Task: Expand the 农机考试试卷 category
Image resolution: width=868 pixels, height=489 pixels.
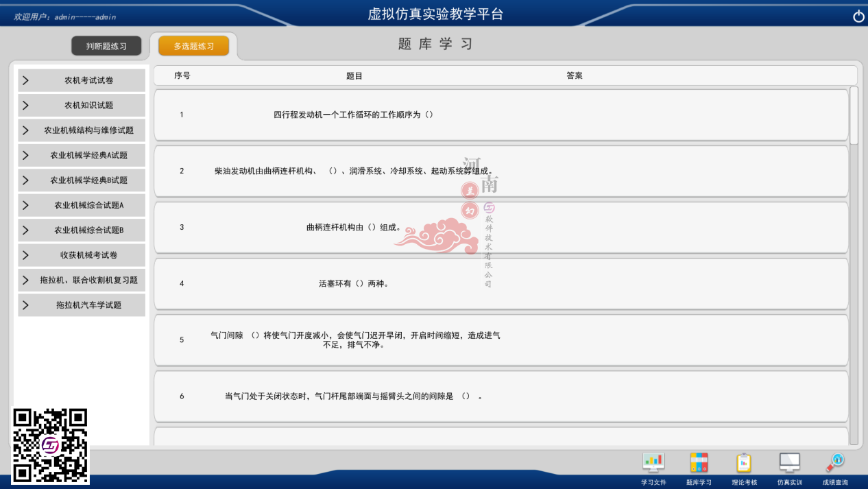Action: tap(81, 80)
